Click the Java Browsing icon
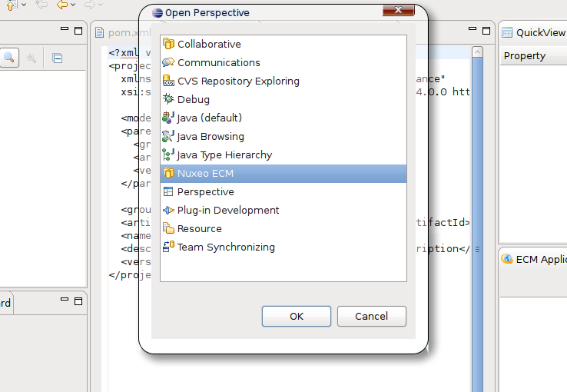 [x=168, y=136]
